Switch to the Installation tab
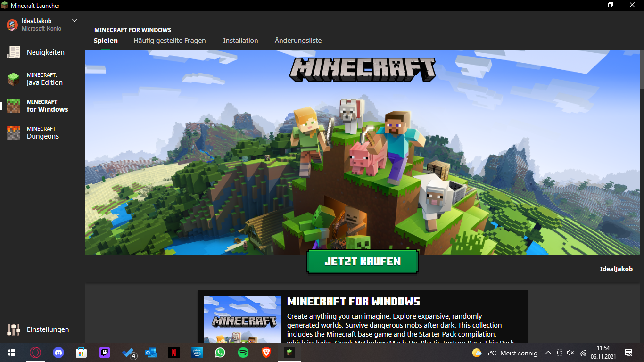644x362 pixels. tap(240, 41)
